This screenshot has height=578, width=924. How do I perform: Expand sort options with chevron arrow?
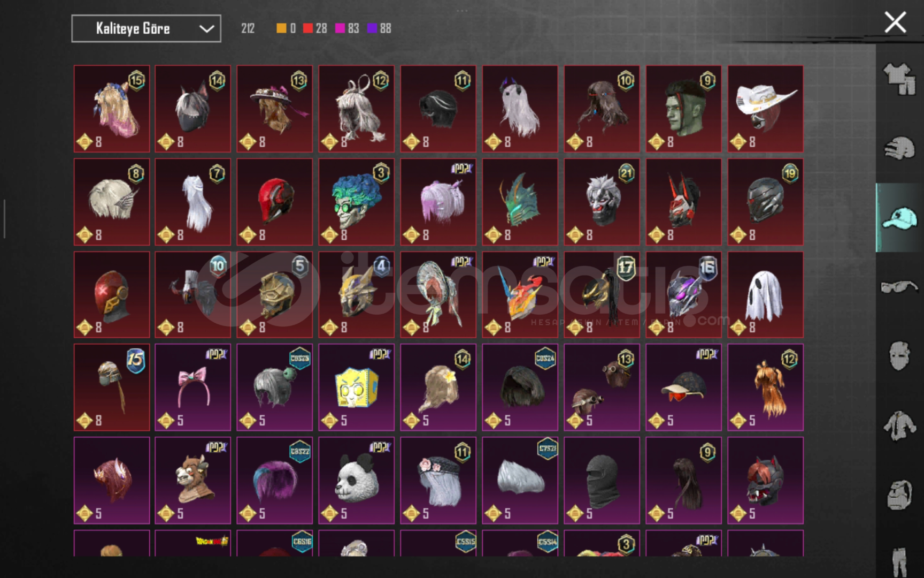tap(206, 29)
